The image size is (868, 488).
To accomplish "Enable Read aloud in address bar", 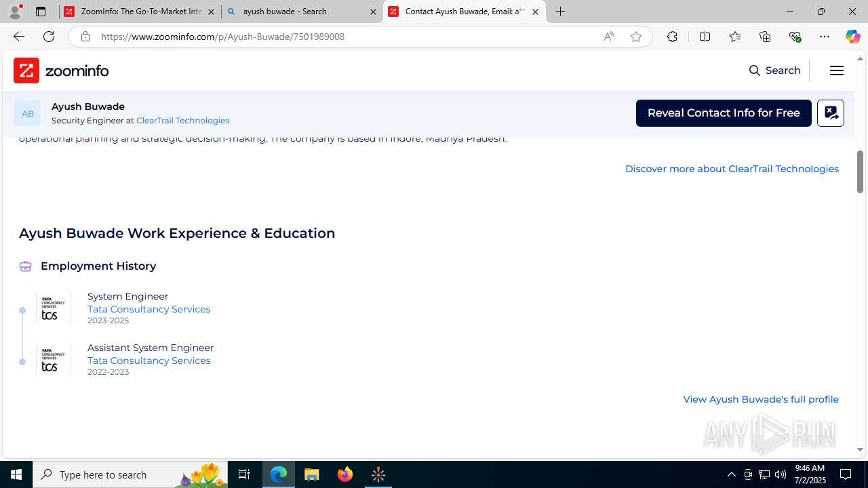I will (x=608, y=37).
